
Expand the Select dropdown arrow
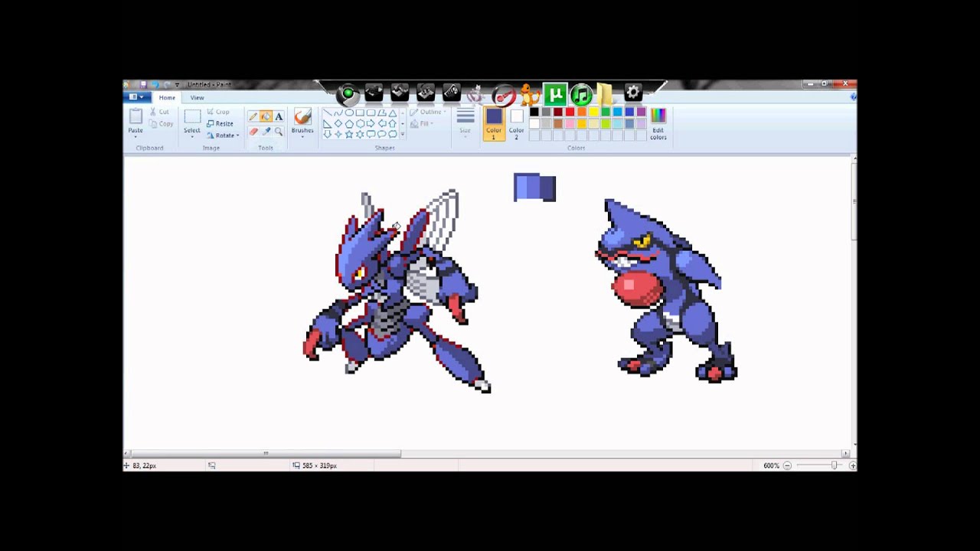pos(192,137)
